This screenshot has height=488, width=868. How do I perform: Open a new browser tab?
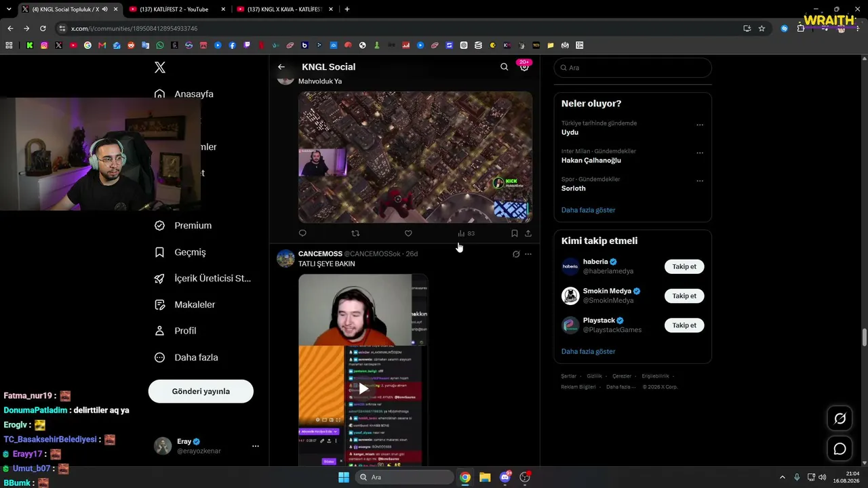347,9
